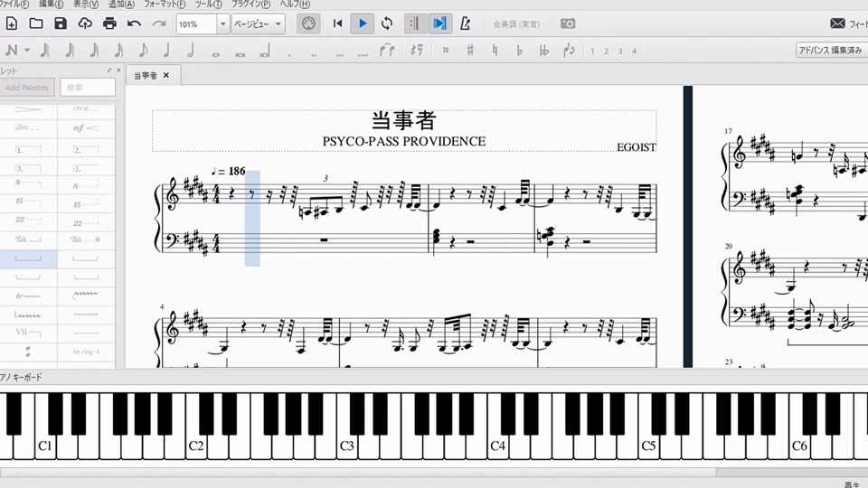Redo the last undone action

[x=159, y=23]
